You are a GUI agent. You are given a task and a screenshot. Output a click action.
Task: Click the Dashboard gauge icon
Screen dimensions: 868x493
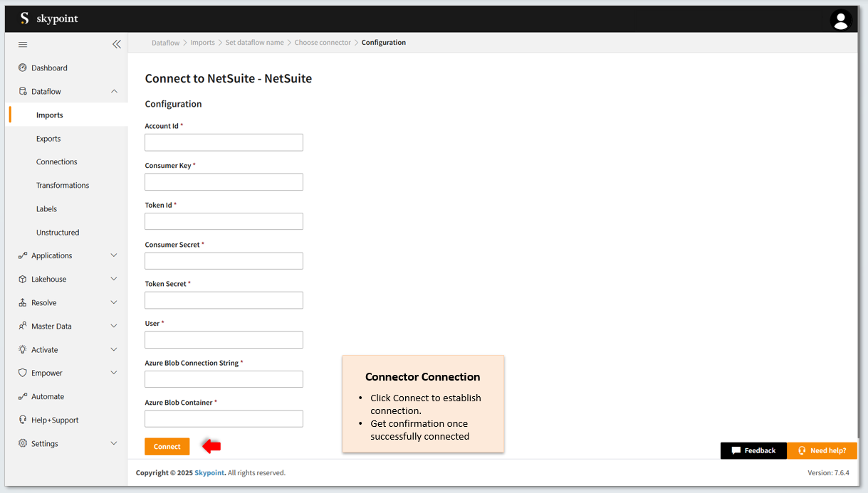(23, 68)
